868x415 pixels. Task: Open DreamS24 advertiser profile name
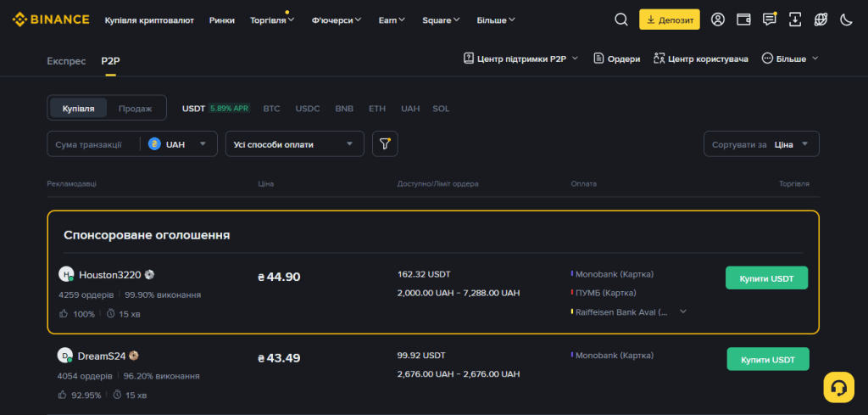102,356
